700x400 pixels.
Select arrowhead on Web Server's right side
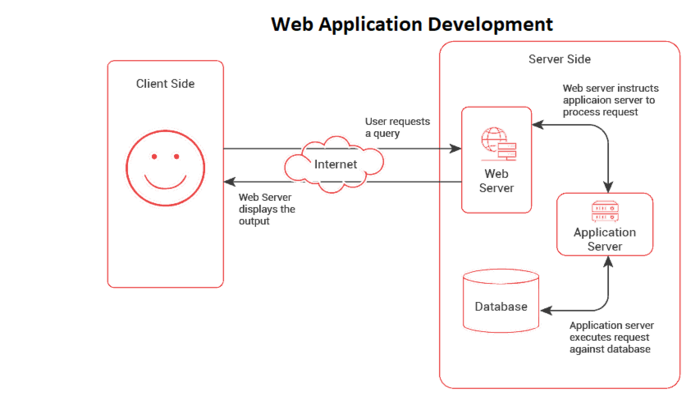[x=537, y=125]
